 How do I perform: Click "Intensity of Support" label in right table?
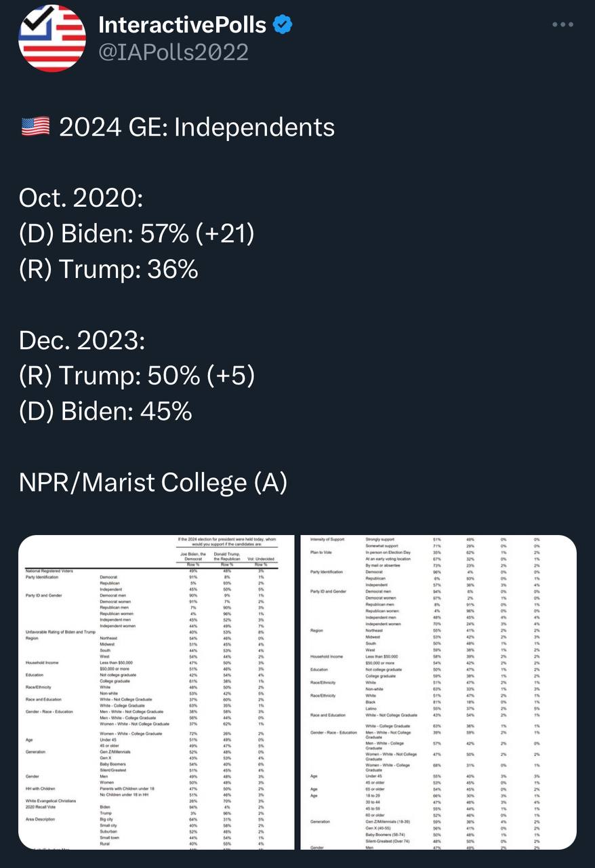click(x=327, y=539)
